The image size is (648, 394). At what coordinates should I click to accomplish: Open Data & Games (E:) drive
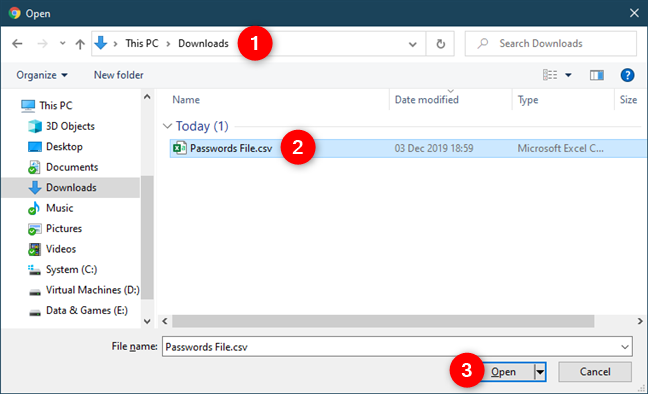point(87,310)
